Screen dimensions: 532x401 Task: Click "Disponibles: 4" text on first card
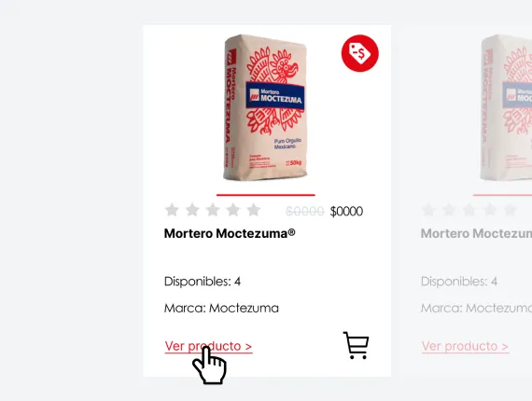[x=203, y=282]
